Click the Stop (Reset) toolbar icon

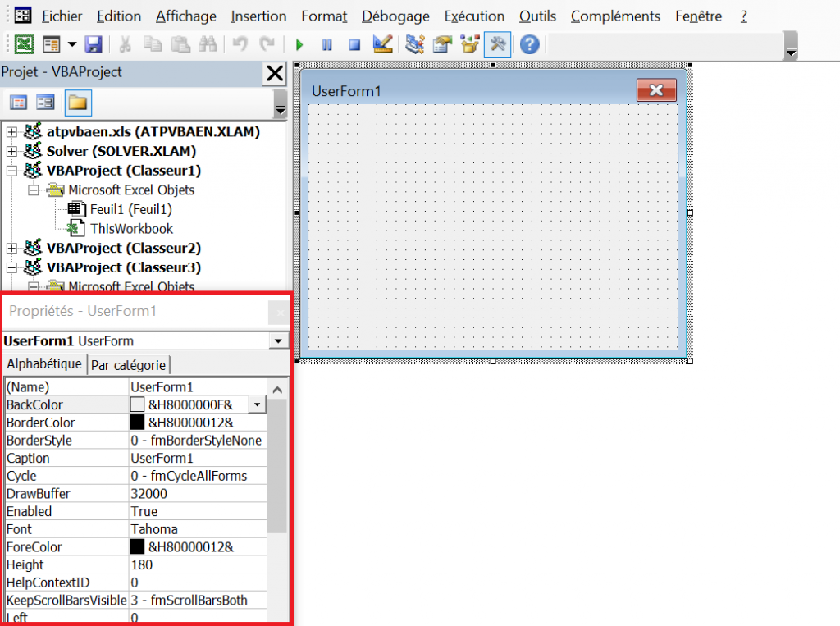tap(354, 45)
